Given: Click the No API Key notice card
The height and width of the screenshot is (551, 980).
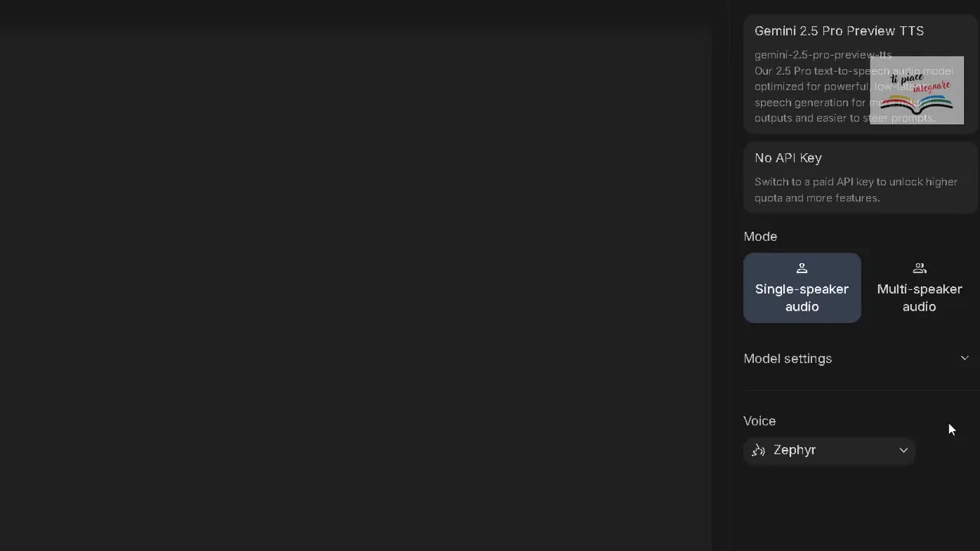Looking at the screenshot, I should coord(860,178).
